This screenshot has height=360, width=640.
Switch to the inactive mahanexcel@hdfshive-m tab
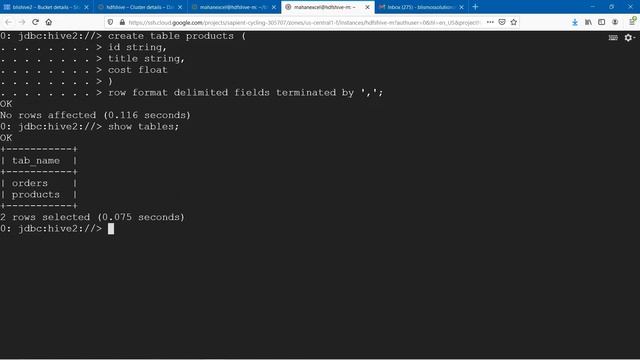click(233, 7)
